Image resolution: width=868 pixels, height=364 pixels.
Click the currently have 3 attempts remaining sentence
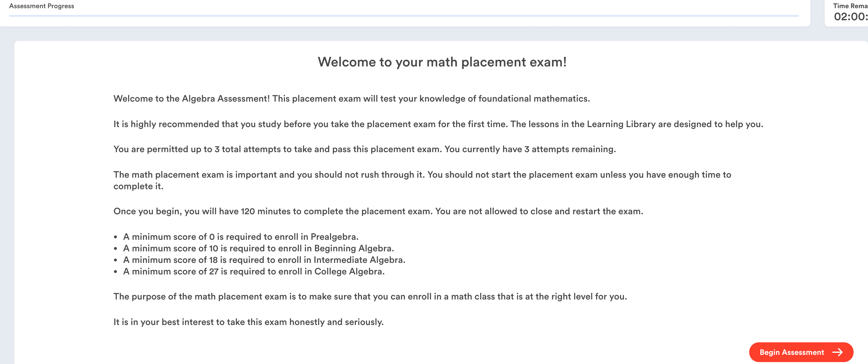coord(530,149)
